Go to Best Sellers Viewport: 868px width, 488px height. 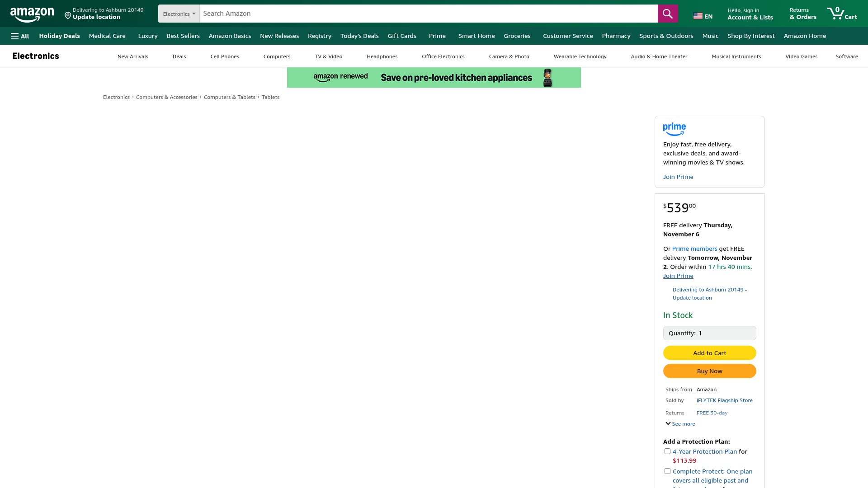click(183, 36)
